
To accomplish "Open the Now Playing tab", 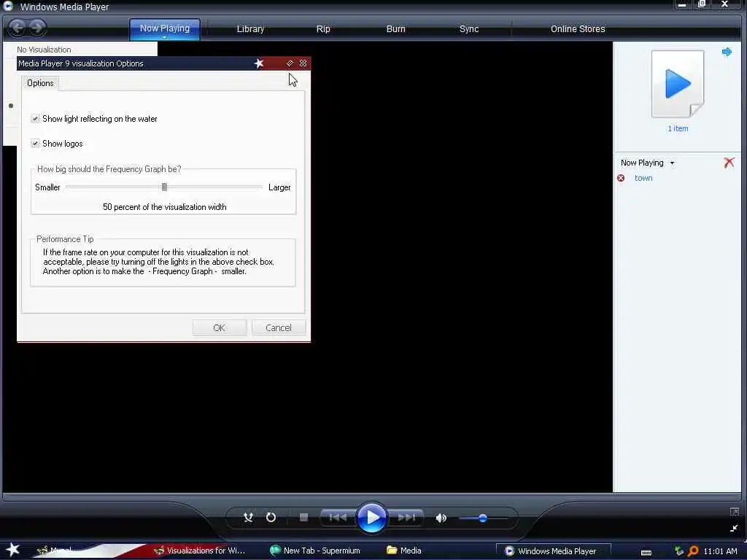I will 164,28.
